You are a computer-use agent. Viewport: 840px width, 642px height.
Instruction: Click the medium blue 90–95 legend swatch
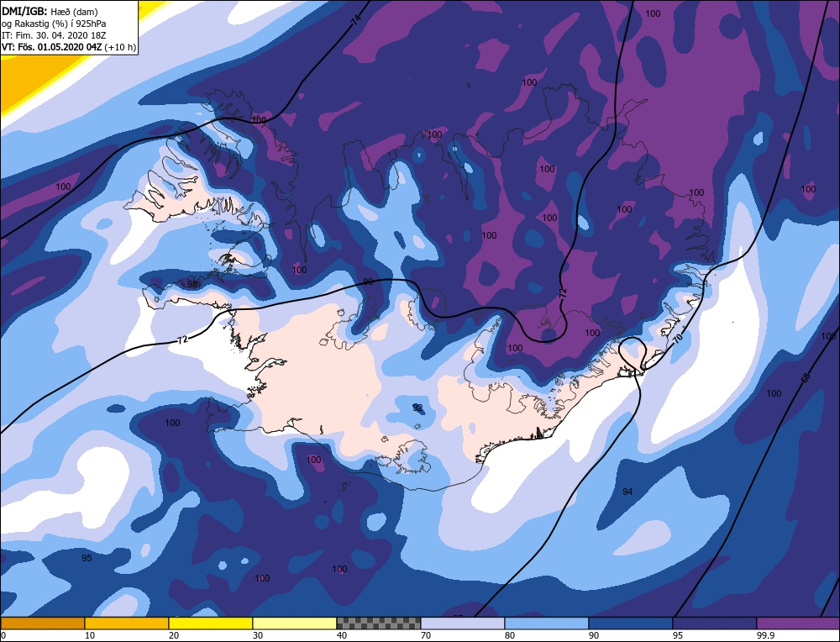point(631,624)
